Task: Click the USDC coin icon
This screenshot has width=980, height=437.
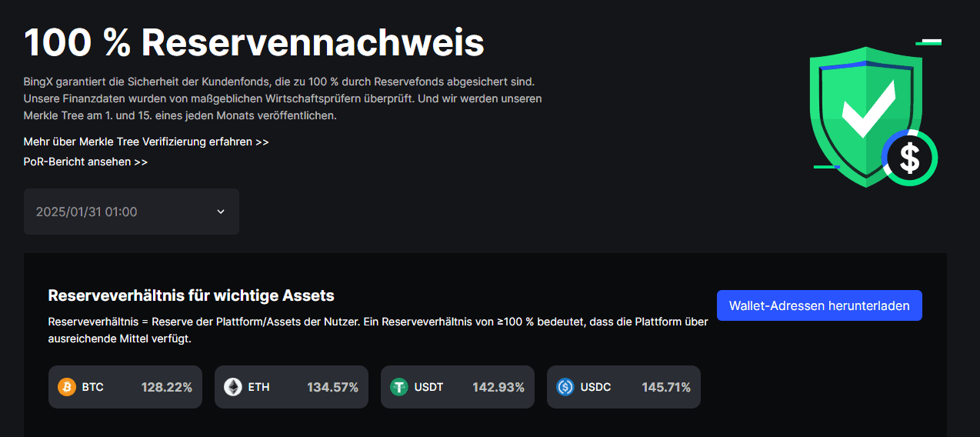Action: (565, 387)
